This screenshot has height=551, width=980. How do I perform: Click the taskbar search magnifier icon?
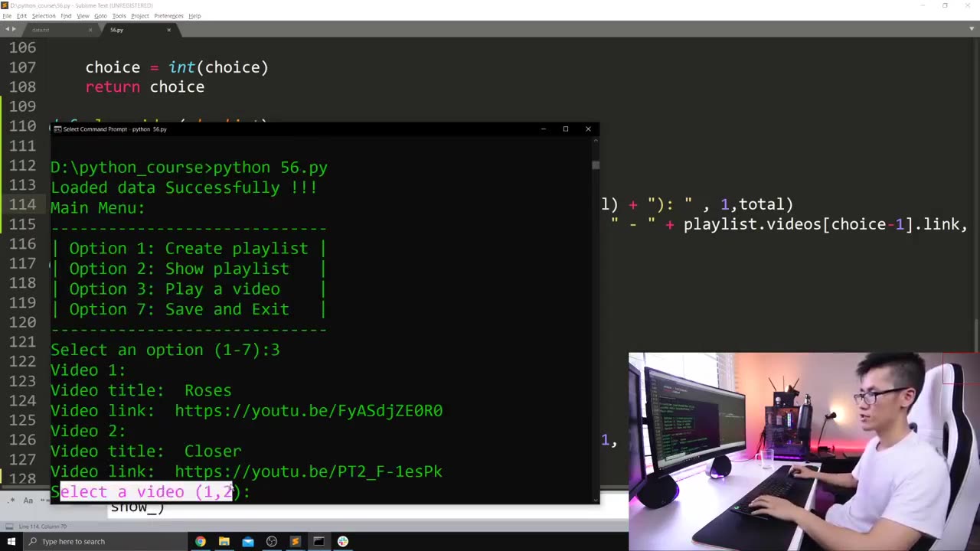pyautogui.click(x=33, y=541)
